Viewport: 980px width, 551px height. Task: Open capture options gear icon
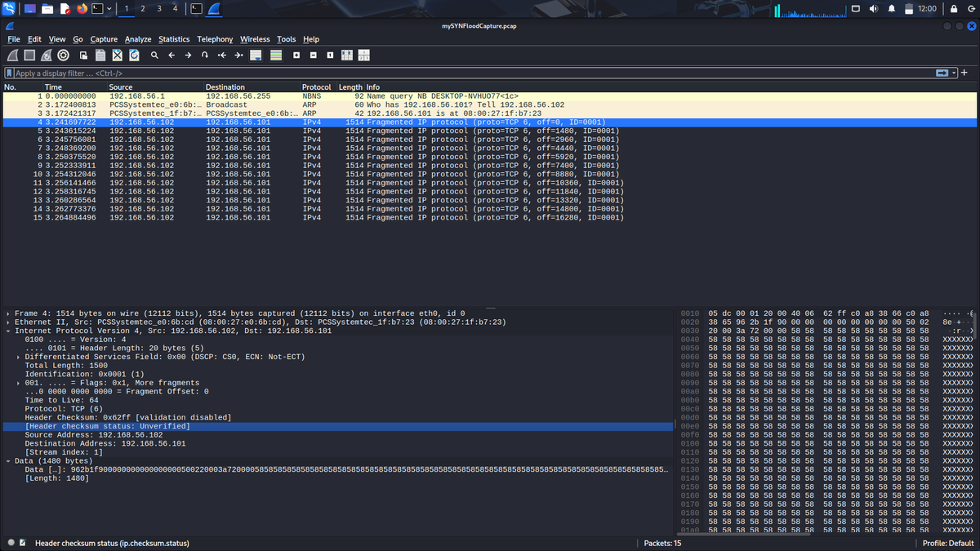point(63,56)
